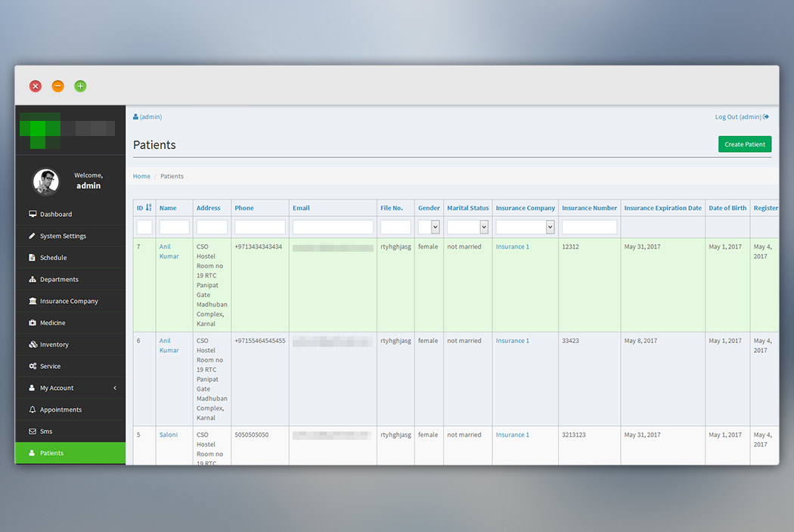794x532 pixels.
Task: Click the Insurance Number filter input
Action: pyautogui.click(x=589, y=227)
